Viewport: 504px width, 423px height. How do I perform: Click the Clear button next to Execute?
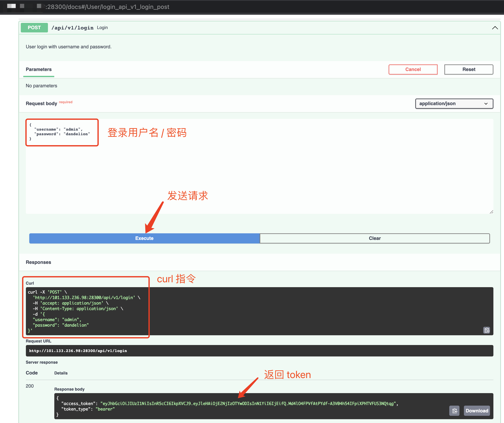(374, 238)
